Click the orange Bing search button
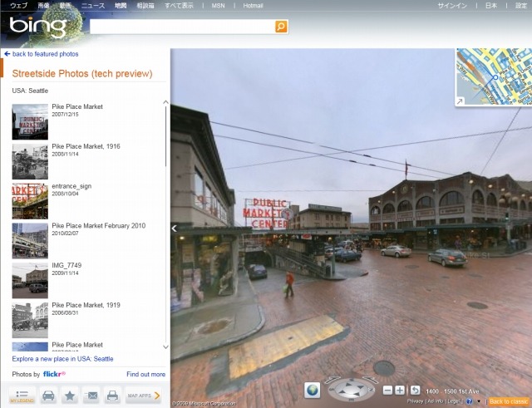This screenshot has height=408, width=532. (x=281, y=27)
